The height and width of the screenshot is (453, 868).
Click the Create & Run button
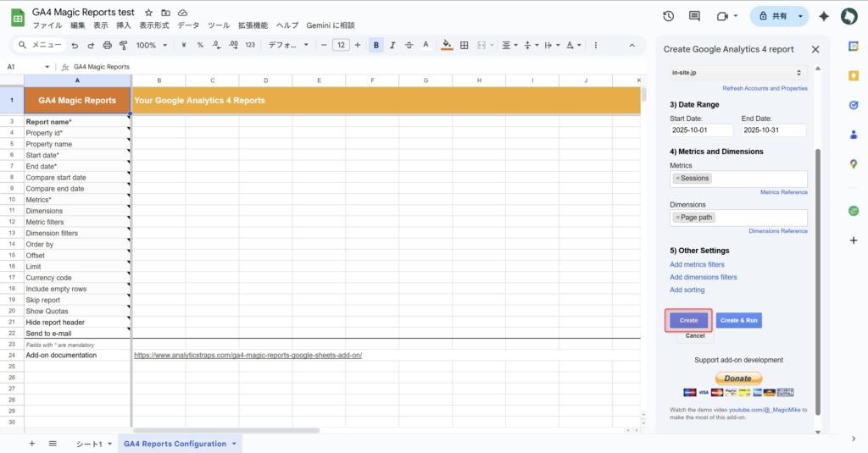(x=738, y=320)
